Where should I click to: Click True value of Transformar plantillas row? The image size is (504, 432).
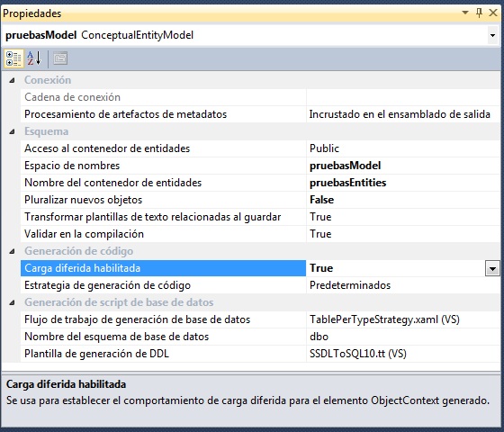[320, 217]
